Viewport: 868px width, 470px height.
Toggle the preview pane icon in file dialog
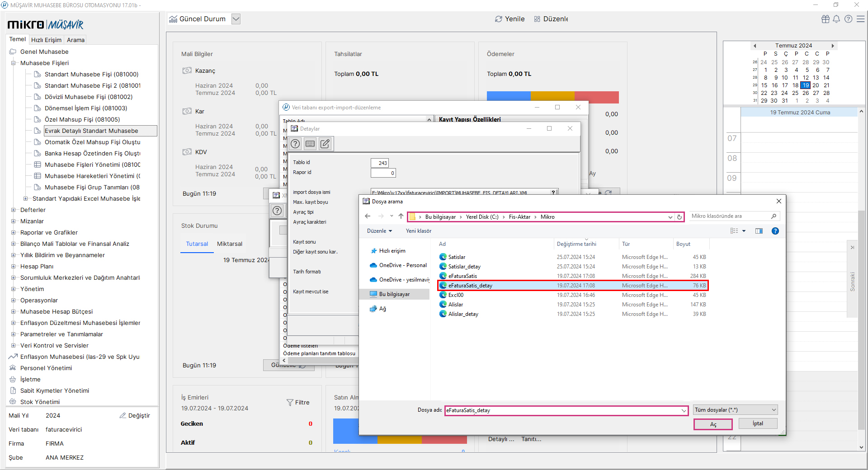point(759,231)
